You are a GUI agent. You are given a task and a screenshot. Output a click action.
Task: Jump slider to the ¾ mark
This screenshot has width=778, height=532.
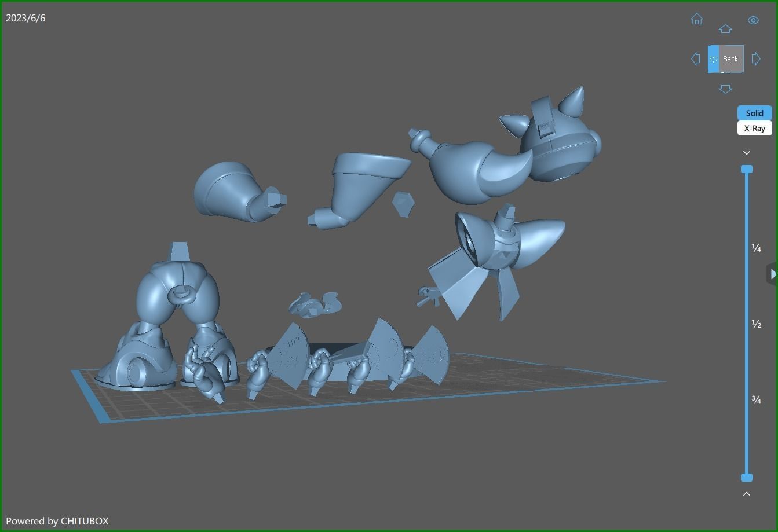[x=756, y=399]
